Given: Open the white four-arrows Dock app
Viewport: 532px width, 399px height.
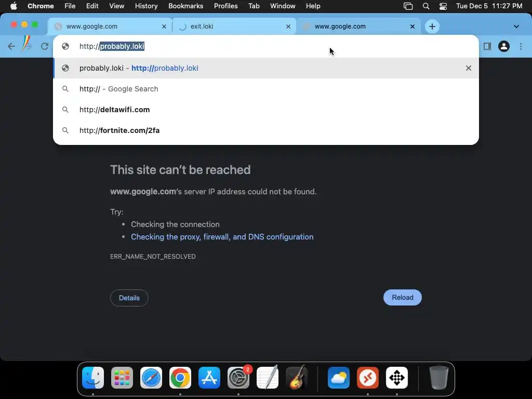Looking at the screenshot, I should click(396, 378).
